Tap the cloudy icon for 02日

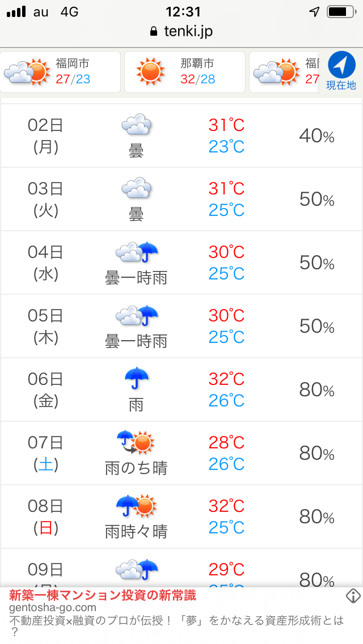(136, 124)
